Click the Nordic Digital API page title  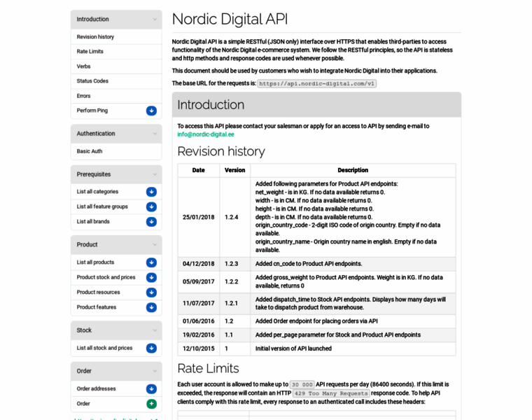click(230, 19)
